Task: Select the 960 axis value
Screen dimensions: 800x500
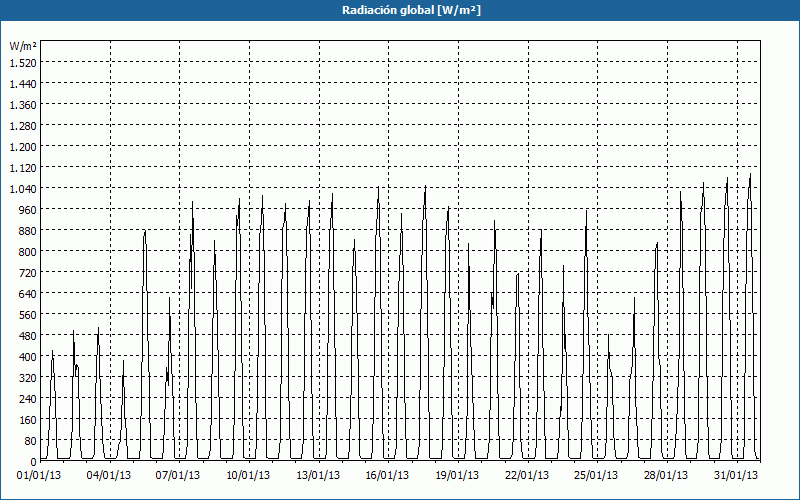Action: [x=28, y=210]
